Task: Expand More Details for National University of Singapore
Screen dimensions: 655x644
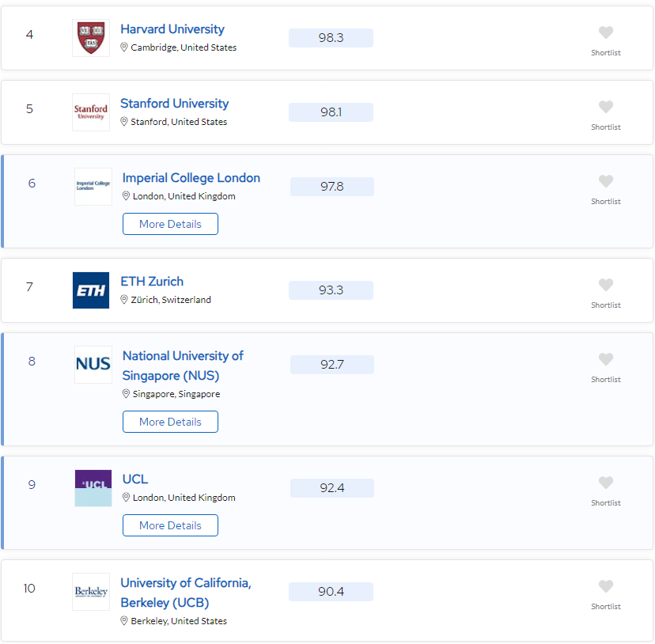Action: click(170, 422)
